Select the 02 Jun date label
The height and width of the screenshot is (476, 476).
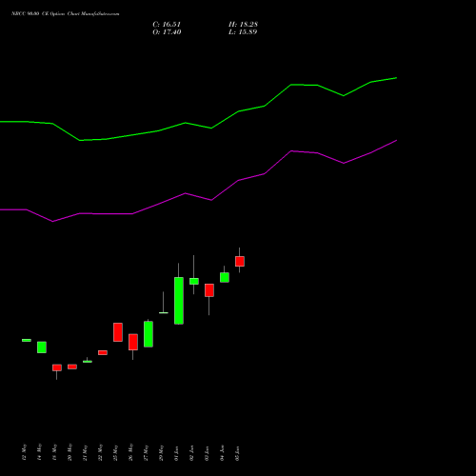(x=191, y=453)
